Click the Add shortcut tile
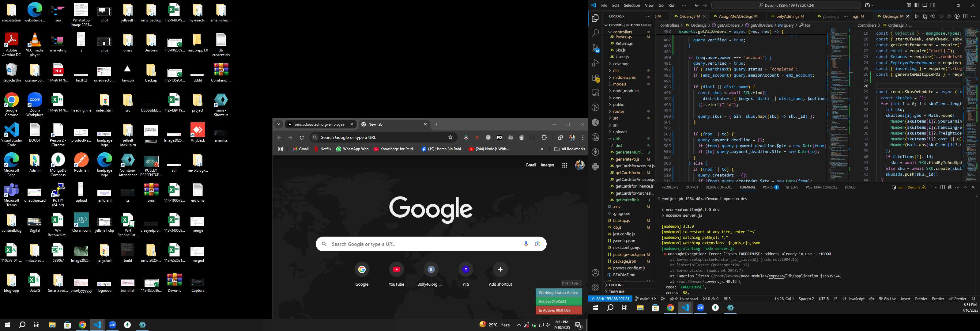Viewport: 980px width, 331px height. pos(500,274)
